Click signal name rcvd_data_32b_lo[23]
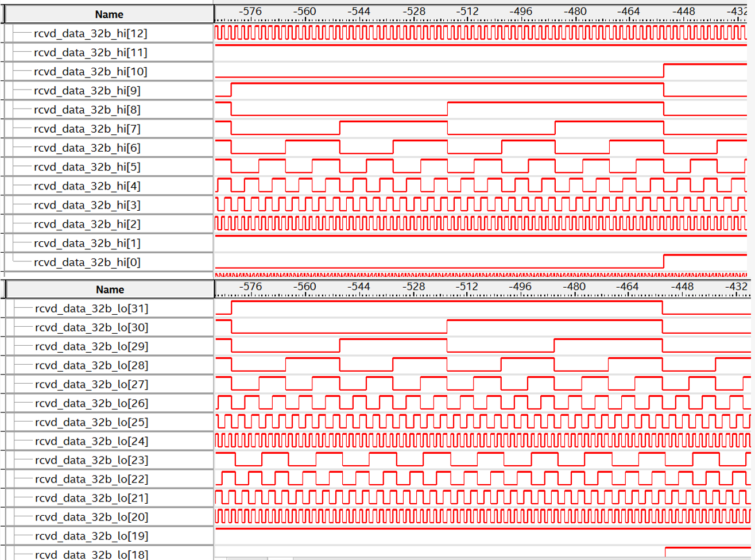The image size is (755, 560). pyautogui.click(x=91, y=460)
